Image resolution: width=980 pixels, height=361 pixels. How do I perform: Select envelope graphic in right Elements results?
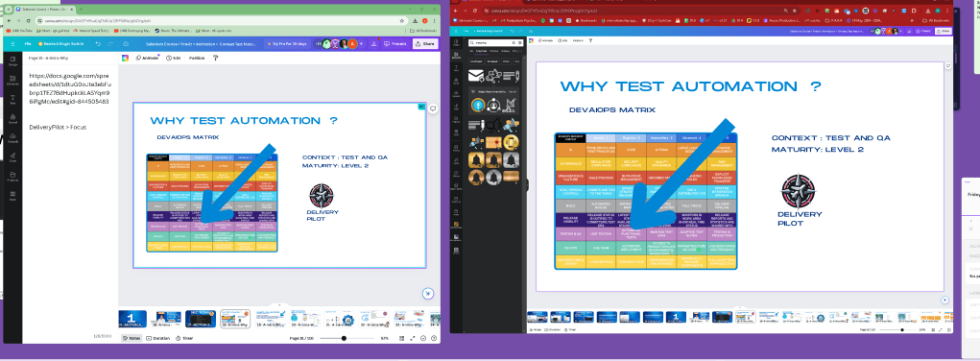pyautogui.click(x=476, y=76)
